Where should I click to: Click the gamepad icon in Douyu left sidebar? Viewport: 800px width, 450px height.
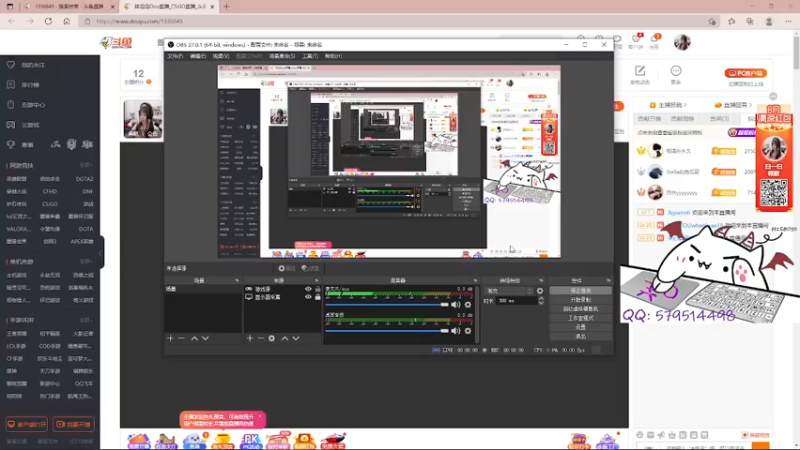click(x=11, y=124)
